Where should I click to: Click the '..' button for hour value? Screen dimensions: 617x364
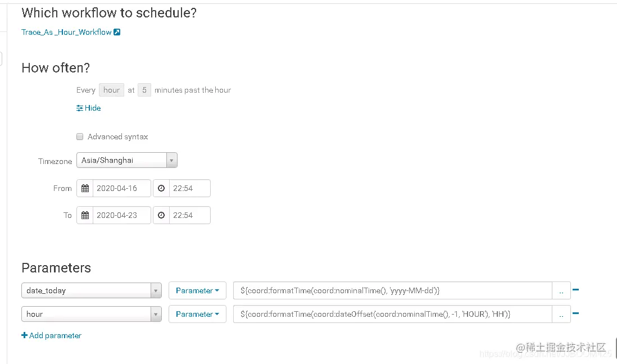point(561,315)
